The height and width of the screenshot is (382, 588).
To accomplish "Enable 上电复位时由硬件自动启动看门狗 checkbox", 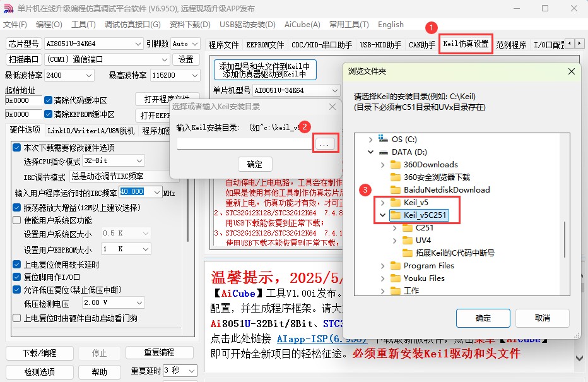I will (17, 318).
